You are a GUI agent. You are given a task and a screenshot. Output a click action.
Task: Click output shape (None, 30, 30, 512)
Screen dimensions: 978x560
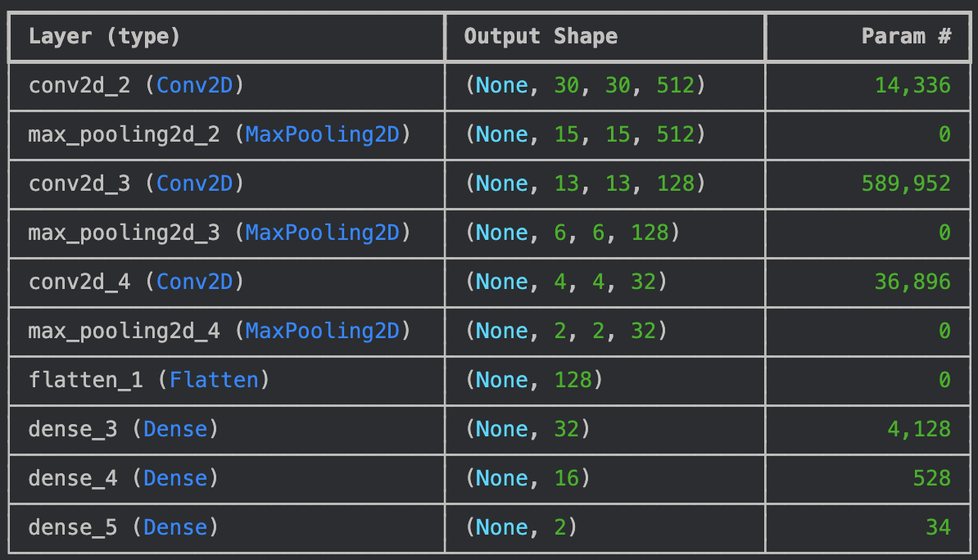tap(585, 86)
